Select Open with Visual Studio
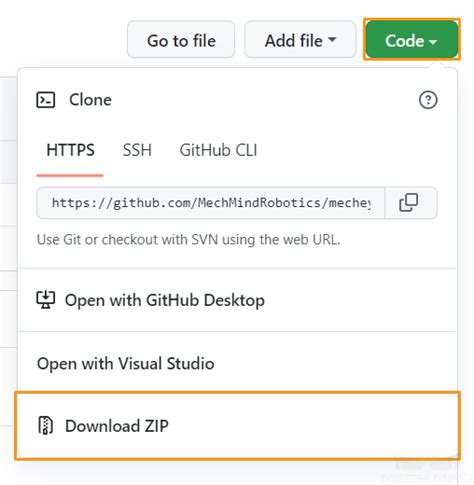 (237, 363)
